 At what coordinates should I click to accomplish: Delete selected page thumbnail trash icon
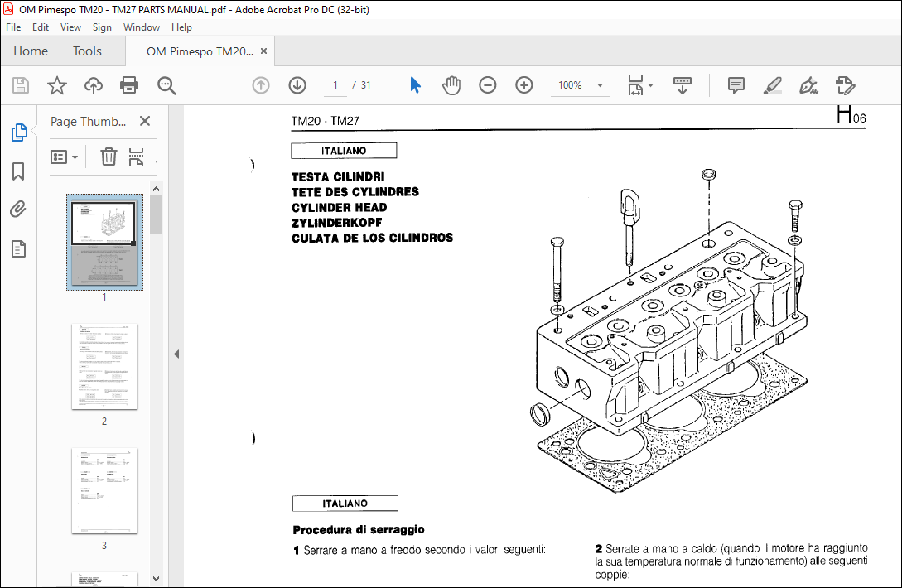coord(109,157)
